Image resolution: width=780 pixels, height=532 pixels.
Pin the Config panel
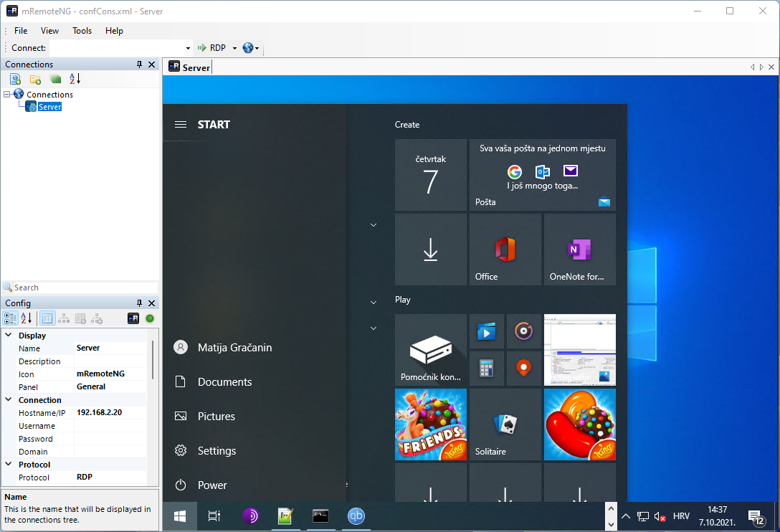click(139, 303)
